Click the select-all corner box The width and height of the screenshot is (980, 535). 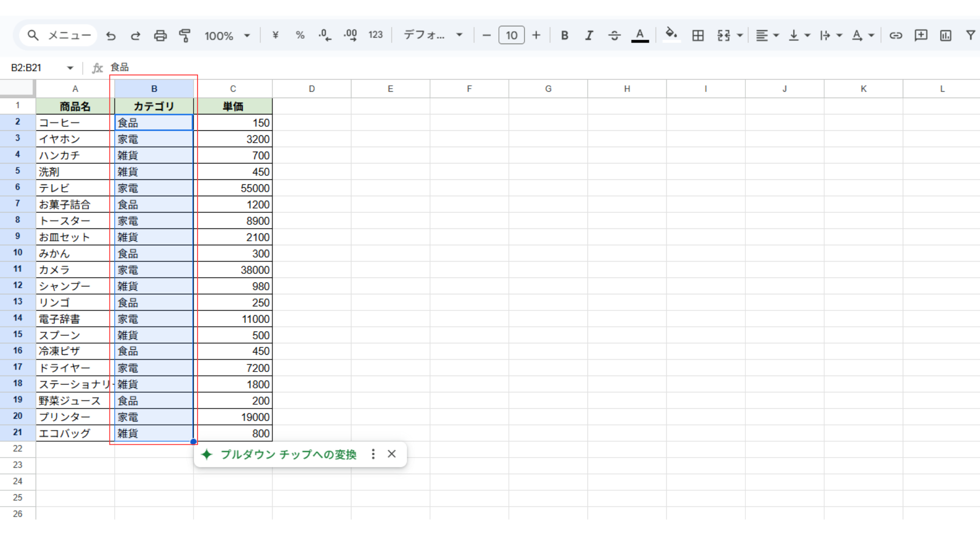17,88
